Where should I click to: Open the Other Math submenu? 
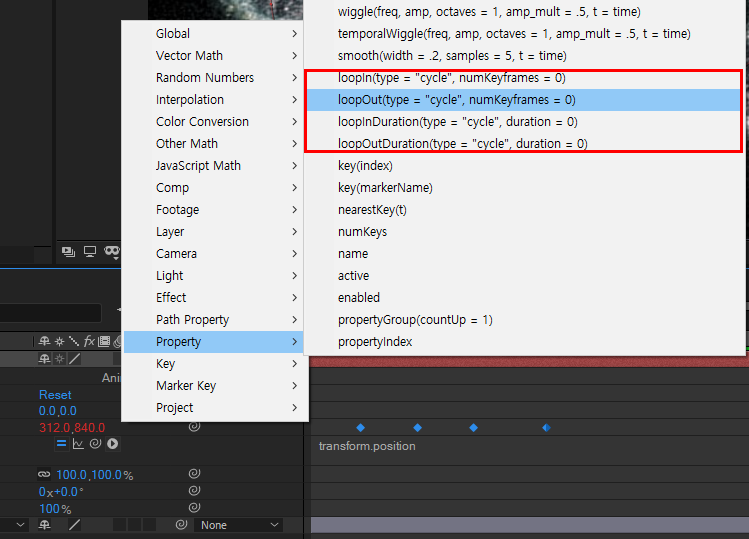point(213,143)
